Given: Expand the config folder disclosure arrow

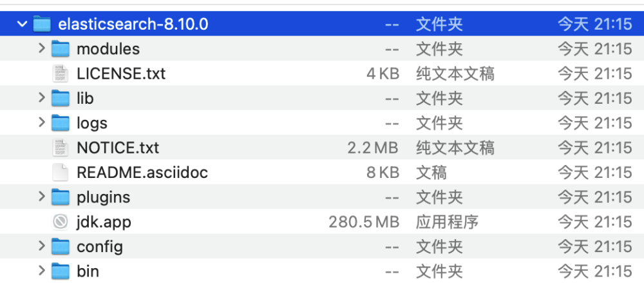Looking at the screenshot, I should [42, 246].
